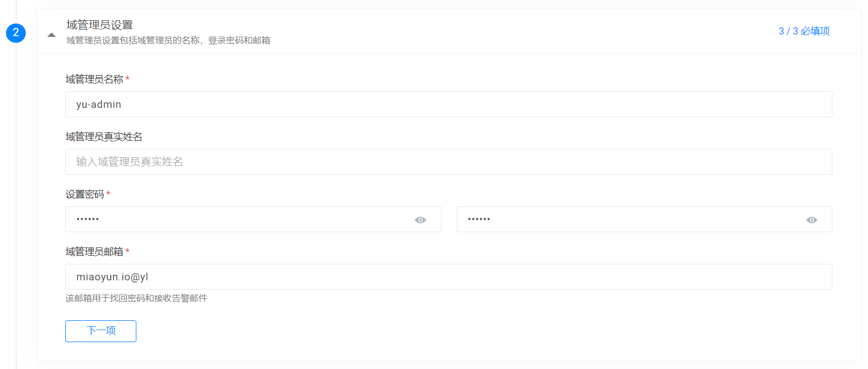
Task: Click the panel description about 名称, 登录密码和邮箱
Action: click(168, 41)
